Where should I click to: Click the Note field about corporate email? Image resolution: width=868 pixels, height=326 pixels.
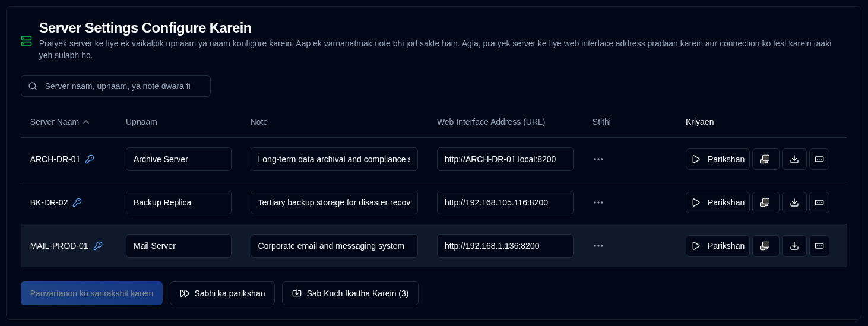tap(334, 246)
